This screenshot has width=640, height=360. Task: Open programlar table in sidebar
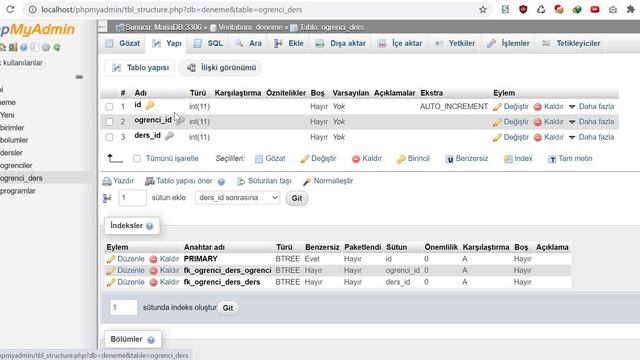point(18,191)
